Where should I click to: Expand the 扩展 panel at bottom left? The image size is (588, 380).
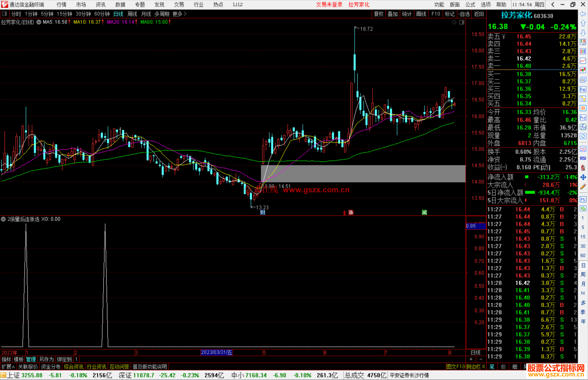coord(8,367)
